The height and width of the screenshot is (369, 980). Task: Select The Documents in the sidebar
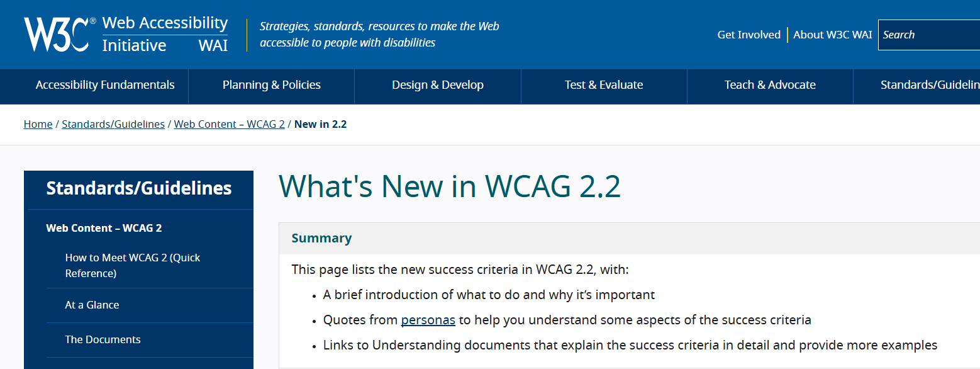click(x=103, y=339)
